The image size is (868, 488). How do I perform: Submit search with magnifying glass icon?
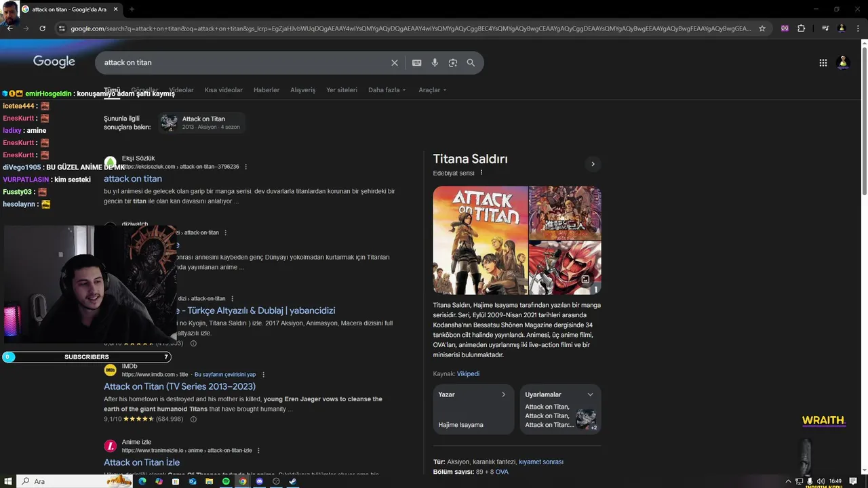click(x=471, y=62)
